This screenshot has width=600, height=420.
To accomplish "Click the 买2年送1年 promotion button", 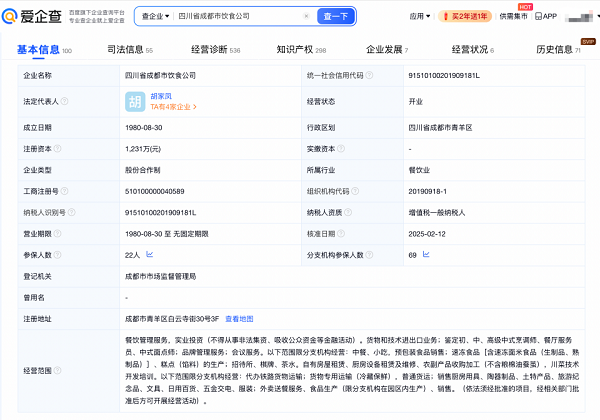I will (463, 17).
